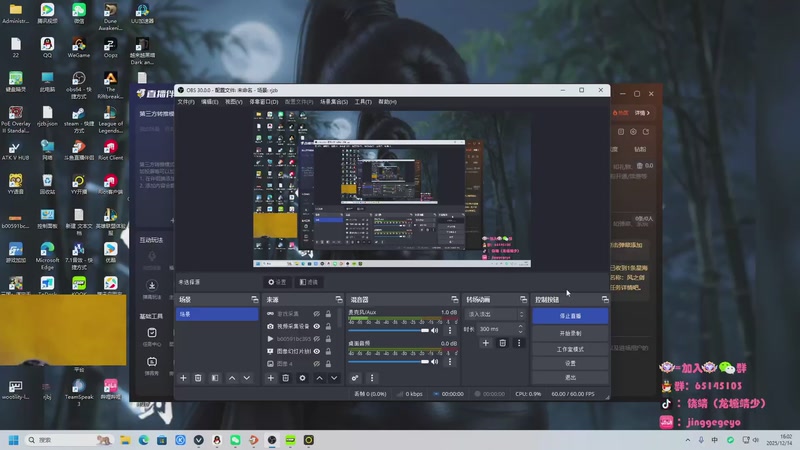The image size is (800, 450).
Task: Toggle lock on 视频采集设备 source
Action: pos(328,326)
